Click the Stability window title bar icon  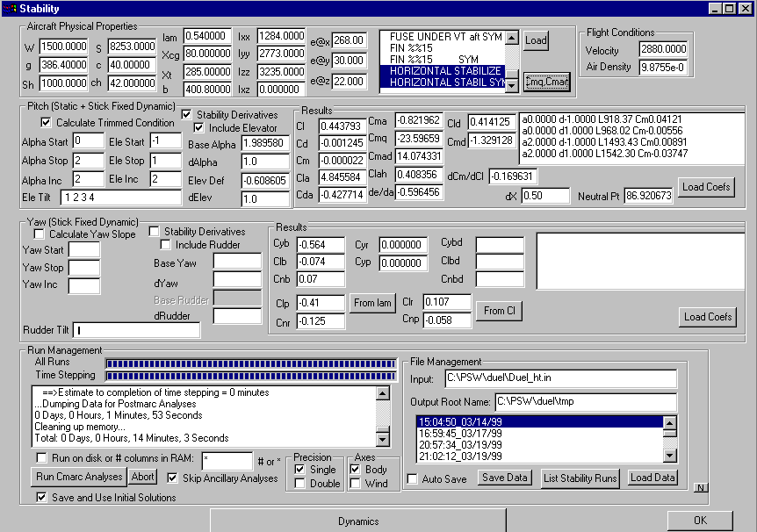point(10,8)
